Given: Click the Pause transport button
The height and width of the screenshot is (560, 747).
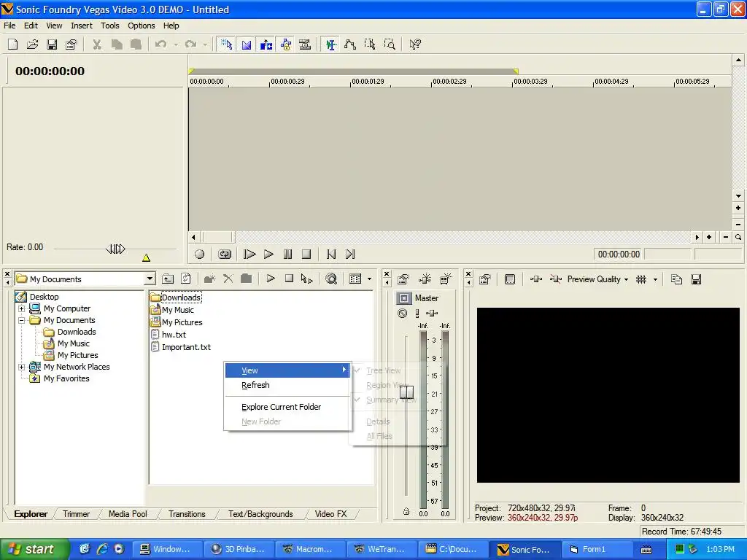Looking at the screenshot, I should click(x=287, y=254).
